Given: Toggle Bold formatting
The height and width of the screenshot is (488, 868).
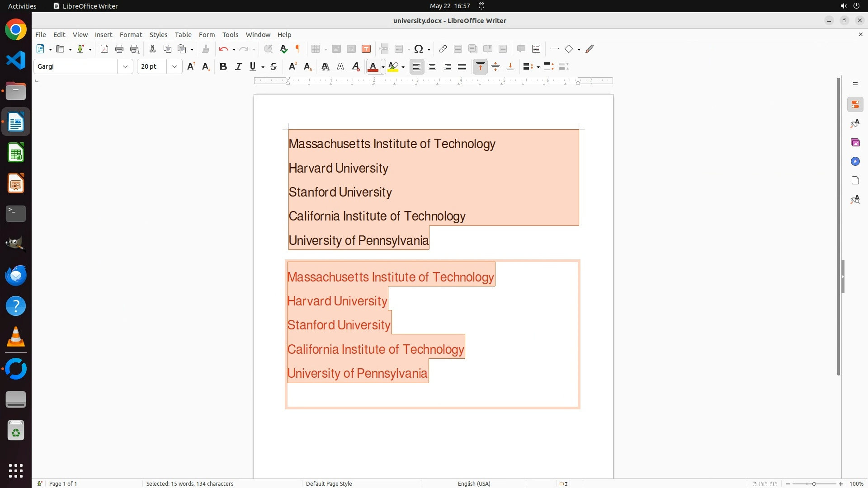Looking at the screenshot, I should pos(223,67).
